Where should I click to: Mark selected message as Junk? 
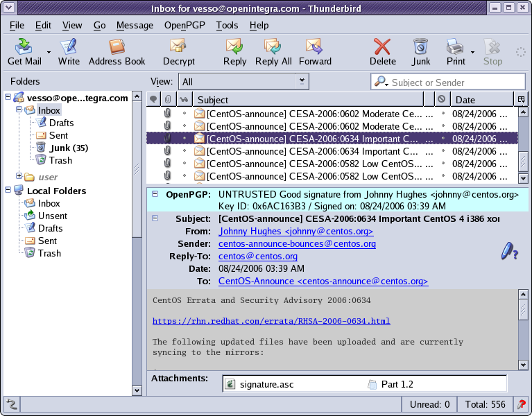(421, 52)
